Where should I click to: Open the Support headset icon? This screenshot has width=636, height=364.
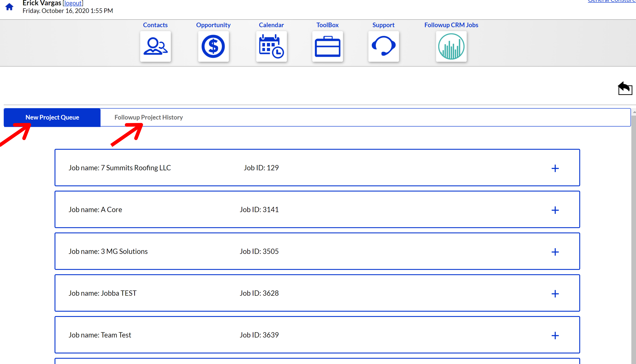(x=383, y=46)
